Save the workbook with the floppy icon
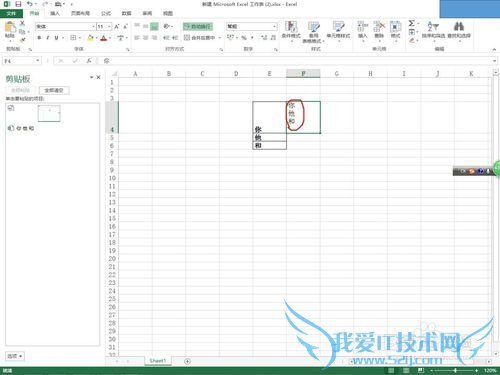The width and height of the screenshot is (500, 375). 18,4
